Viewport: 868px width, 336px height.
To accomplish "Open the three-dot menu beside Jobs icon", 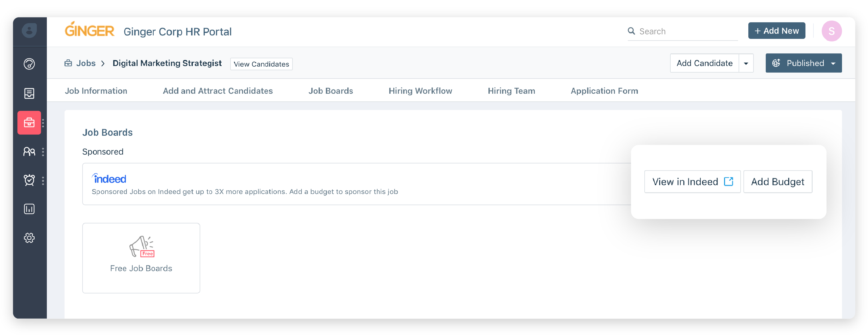I will [43, 123].
